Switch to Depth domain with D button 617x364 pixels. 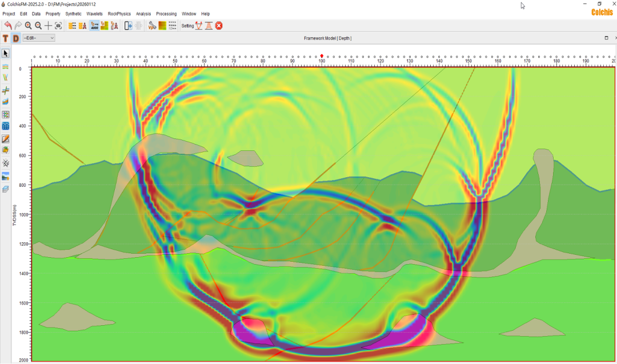point(16,38)
